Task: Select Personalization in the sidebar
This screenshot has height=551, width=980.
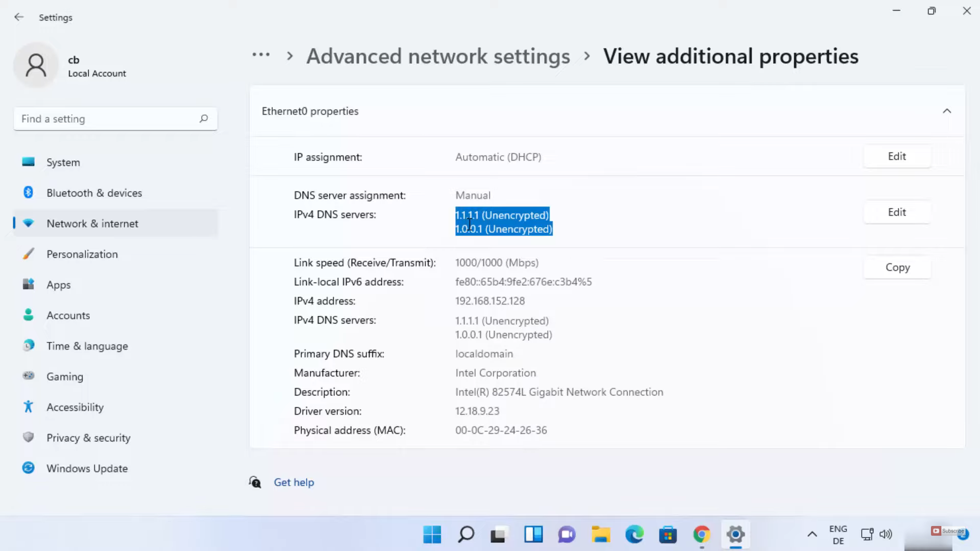Action: tap(82, 254)
